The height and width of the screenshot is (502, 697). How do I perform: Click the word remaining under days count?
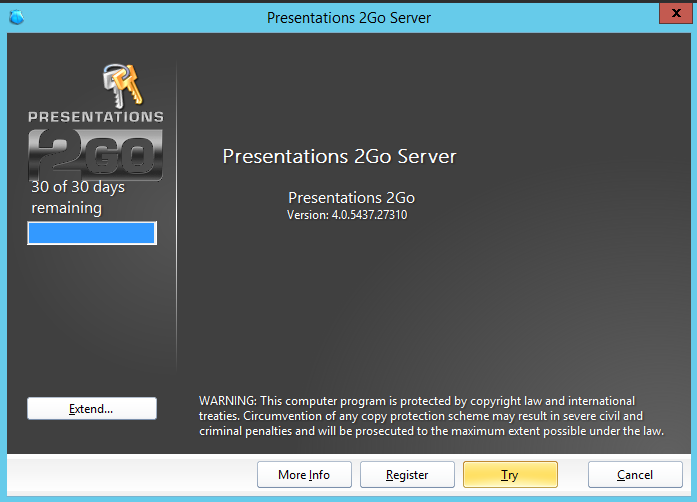[67, 208]
